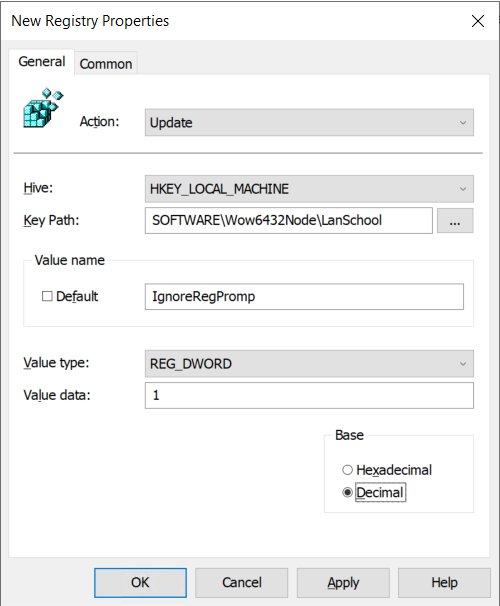The image size is (500, 606).
Task: Click the registry cubes icon
Action: click(x=43, y=108)
